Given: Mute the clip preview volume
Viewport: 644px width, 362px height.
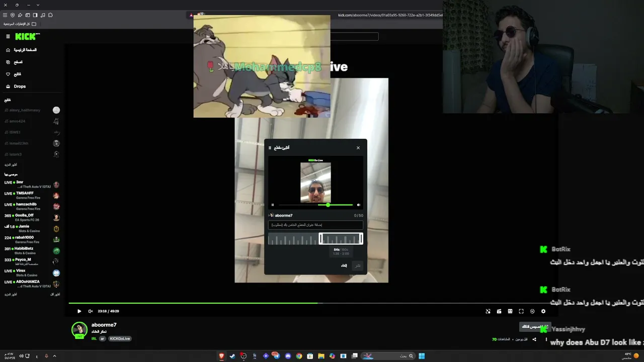Looking at the screenshot, I should pos(358,205).
